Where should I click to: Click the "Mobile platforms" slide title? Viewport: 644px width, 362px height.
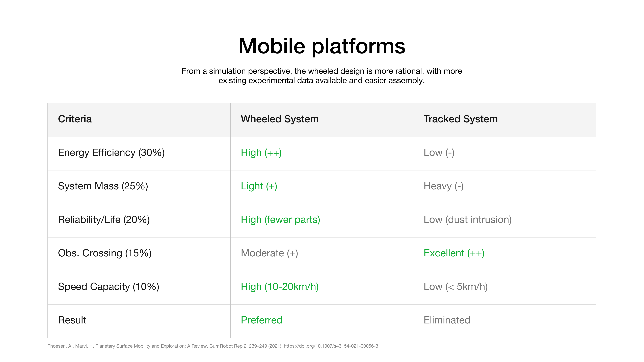(322, 46)
